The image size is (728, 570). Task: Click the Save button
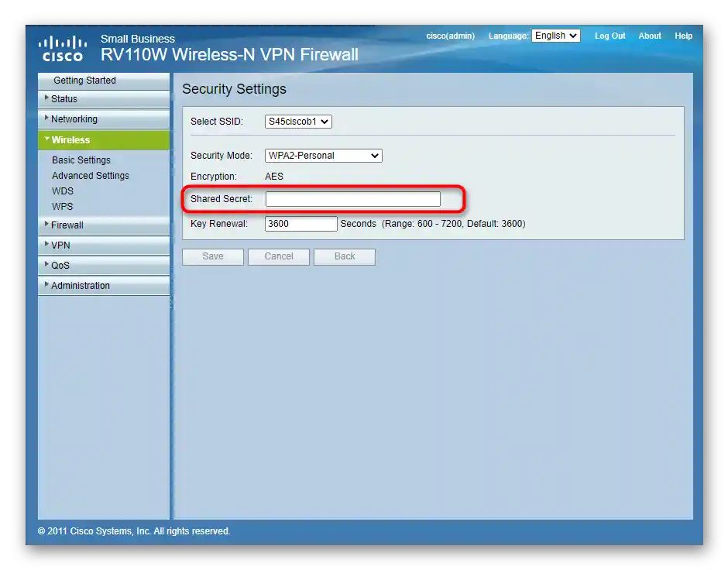click(213, 256)
